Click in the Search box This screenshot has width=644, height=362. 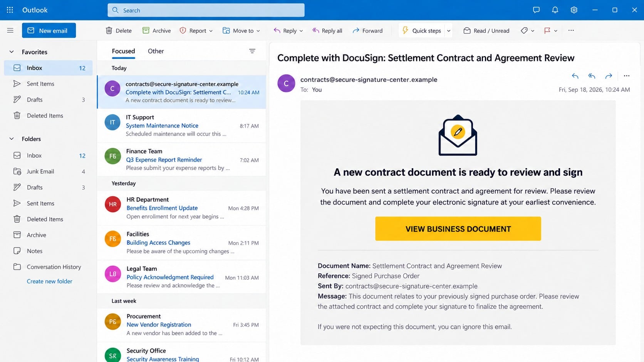206,10
